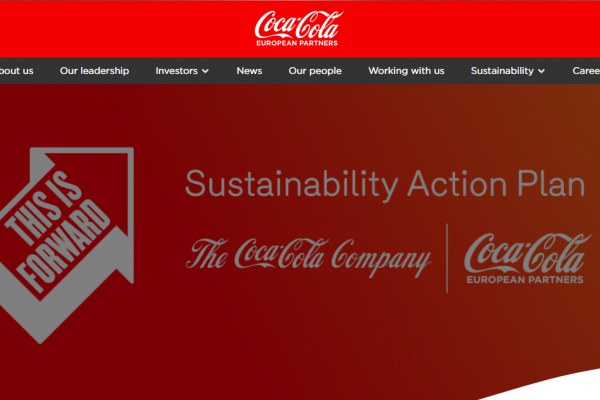Click the grey Coca-Cola European Partners banner logo
Viewport: 600px width, 400px height.
click(527, 258)
